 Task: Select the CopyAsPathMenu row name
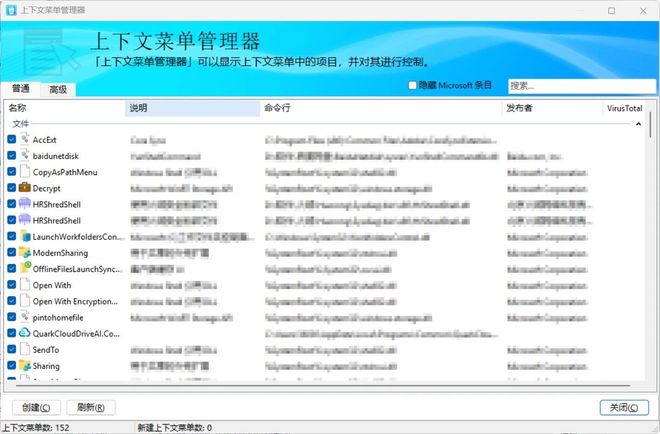[65, 172]
